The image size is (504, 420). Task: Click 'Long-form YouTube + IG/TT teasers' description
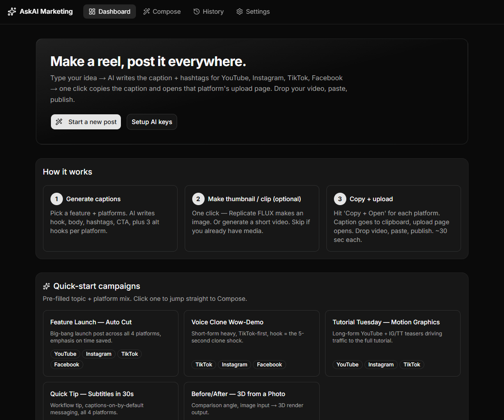point(388,337)
